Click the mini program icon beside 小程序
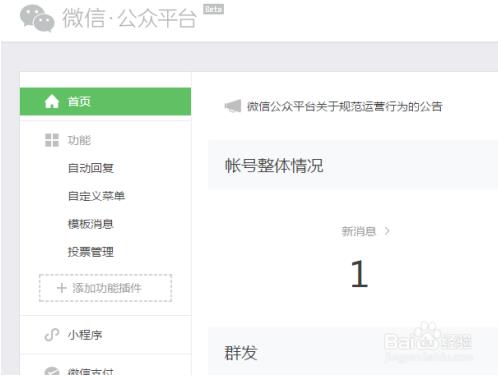This screenshot has height=376, width=498. [52, 335]
